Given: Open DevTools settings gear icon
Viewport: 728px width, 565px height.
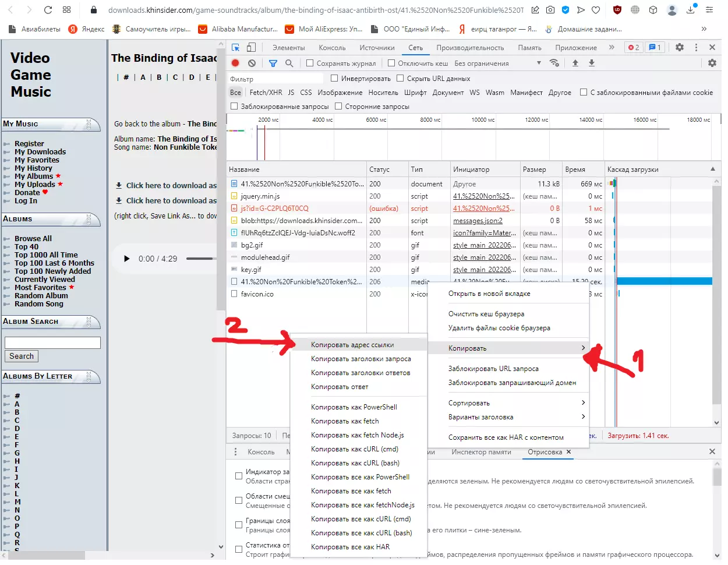Looking at the screenshot, I should (680, 47).
